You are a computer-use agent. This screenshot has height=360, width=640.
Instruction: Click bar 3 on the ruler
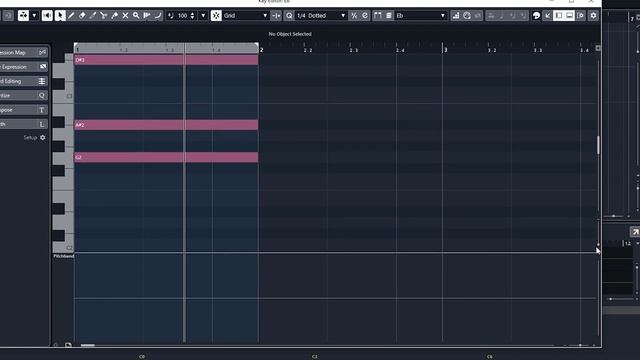[446, 50]
